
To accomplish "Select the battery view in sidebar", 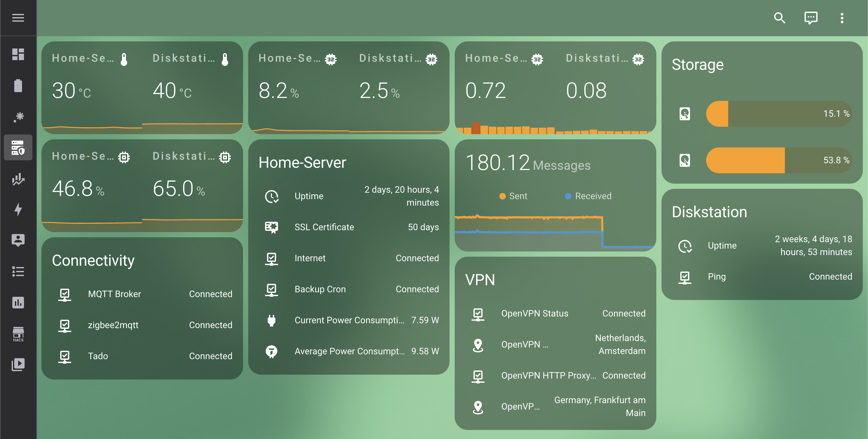I will coord(18,86).
